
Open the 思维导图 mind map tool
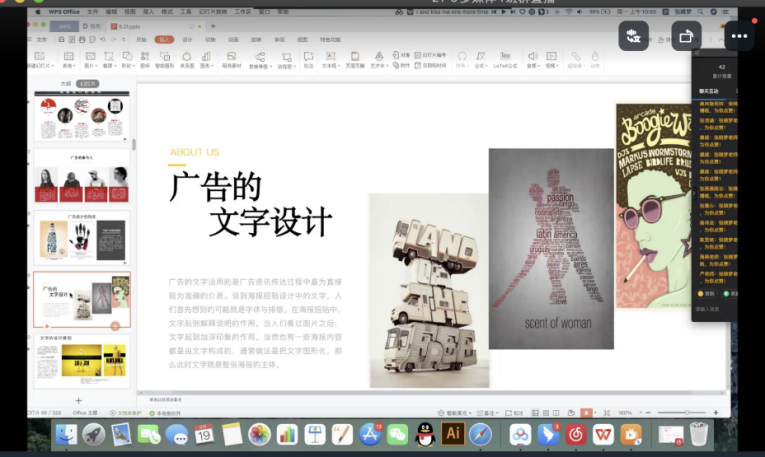260,60
